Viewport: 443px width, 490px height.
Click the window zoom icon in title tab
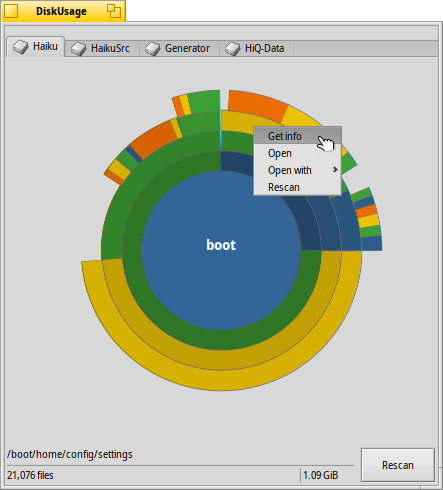click(114, 11)
